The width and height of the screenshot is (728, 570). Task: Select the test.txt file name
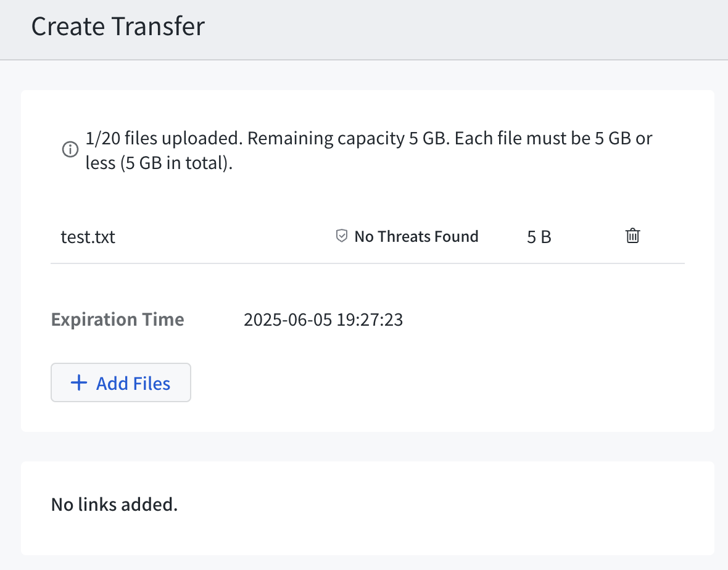point(88,237)
